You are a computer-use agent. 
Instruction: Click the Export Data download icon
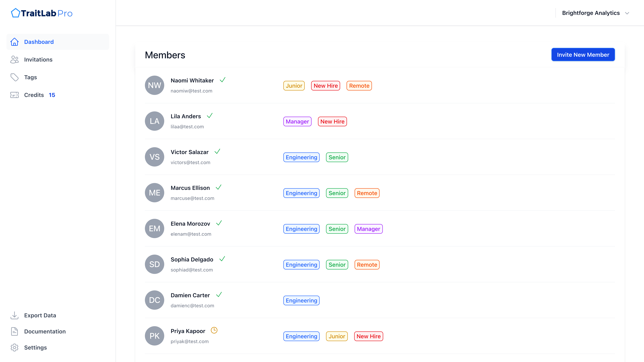tap(14, 315)
